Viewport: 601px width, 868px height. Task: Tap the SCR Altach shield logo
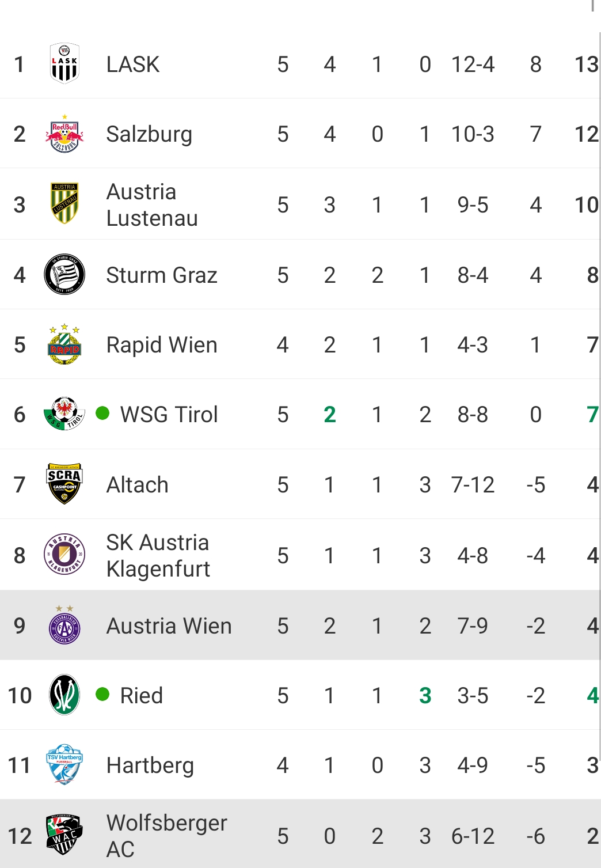point(64,484)
